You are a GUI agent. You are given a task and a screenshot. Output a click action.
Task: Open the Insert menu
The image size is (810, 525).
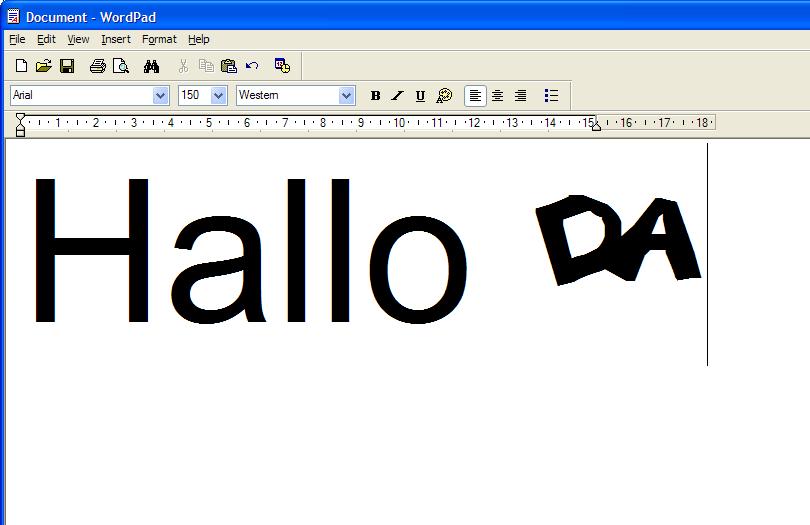point(116,39)
